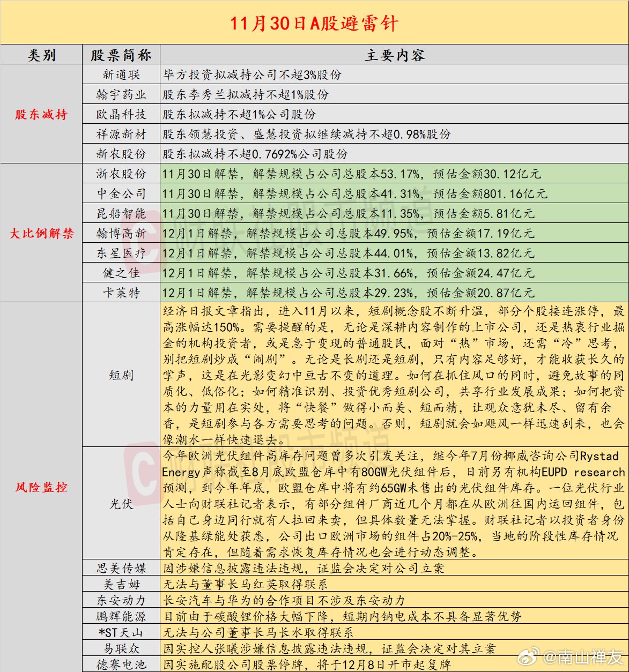Click the 12月8日开市起复牌 content cell
Image resolution: width=629 pixels, height=672 pixels.
[x=394, y=664]
